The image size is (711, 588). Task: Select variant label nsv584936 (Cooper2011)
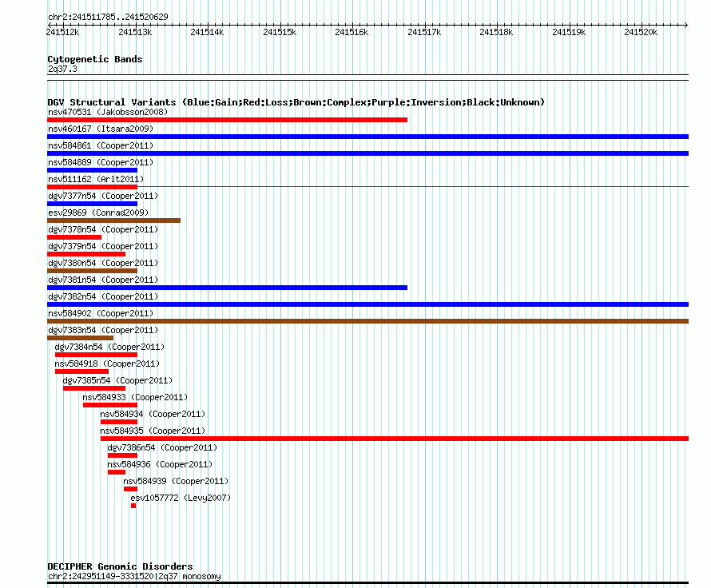tap(160, 464)
